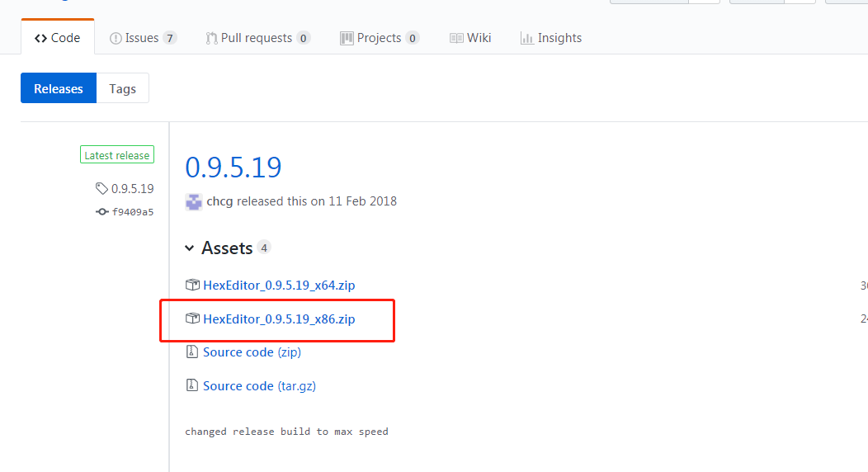Collapse the Assets section
The width and height of the screenshot is (868, 472).
click(x=227, y=248)
